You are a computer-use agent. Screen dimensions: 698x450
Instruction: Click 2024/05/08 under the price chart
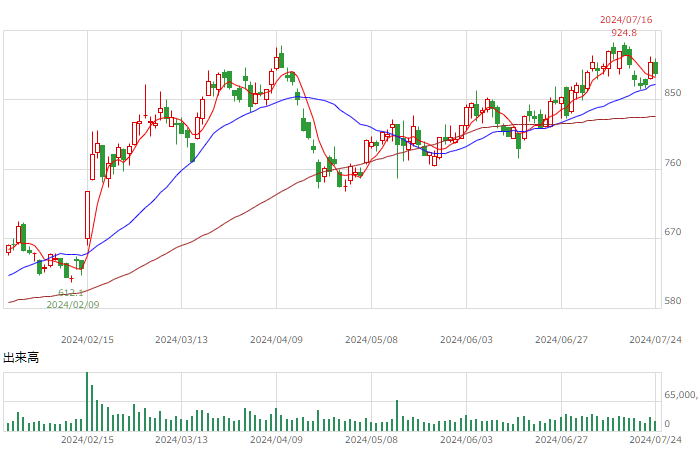click(x=371, y=340)
